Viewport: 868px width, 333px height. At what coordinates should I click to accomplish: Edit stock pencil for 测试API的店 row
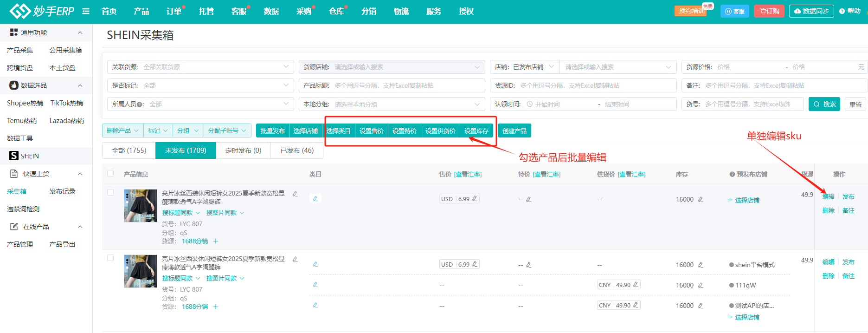[701, 306]
